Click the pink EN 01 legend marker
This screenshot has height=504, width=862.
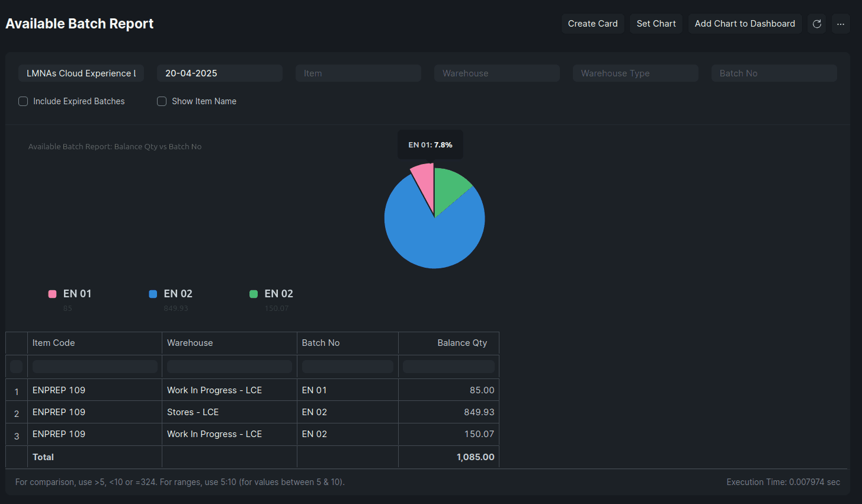[52, 294]
